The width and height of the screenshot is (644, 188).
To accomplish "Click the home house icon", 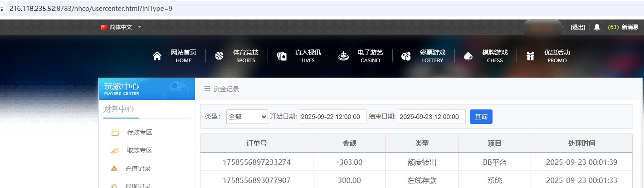I will 157,56.
